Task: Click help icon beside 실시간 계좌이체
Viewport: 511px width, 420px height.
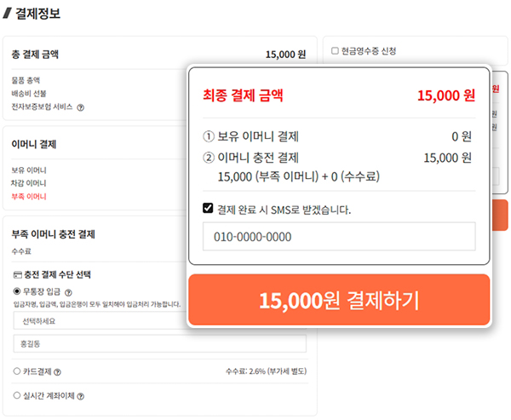Action: point(80,395)
